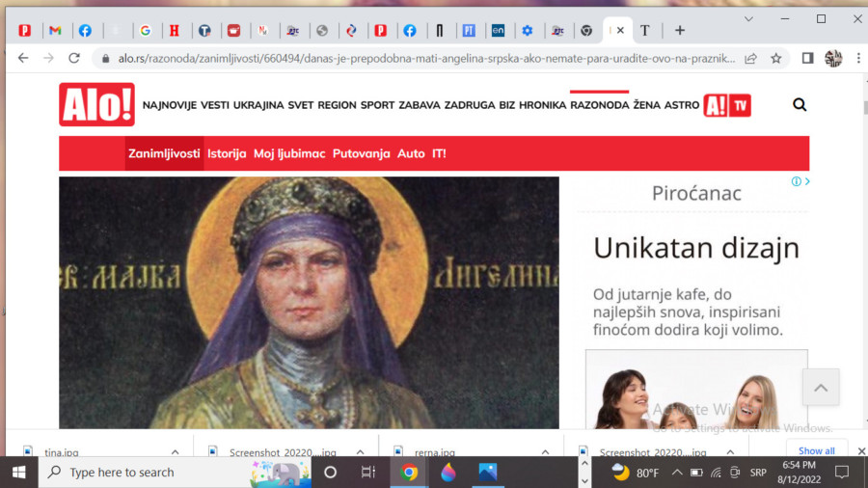Click the Piroćanac ad heading
868x488 pixels.
[696, 193]
